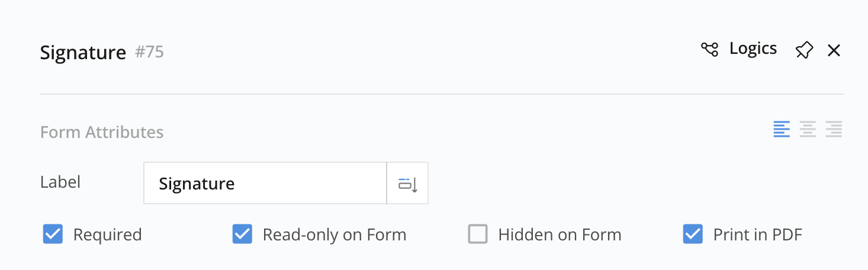Click the "Hidden on Form" option text
The height and width of the screenshot is (270, 868).
tap(560, 235)
